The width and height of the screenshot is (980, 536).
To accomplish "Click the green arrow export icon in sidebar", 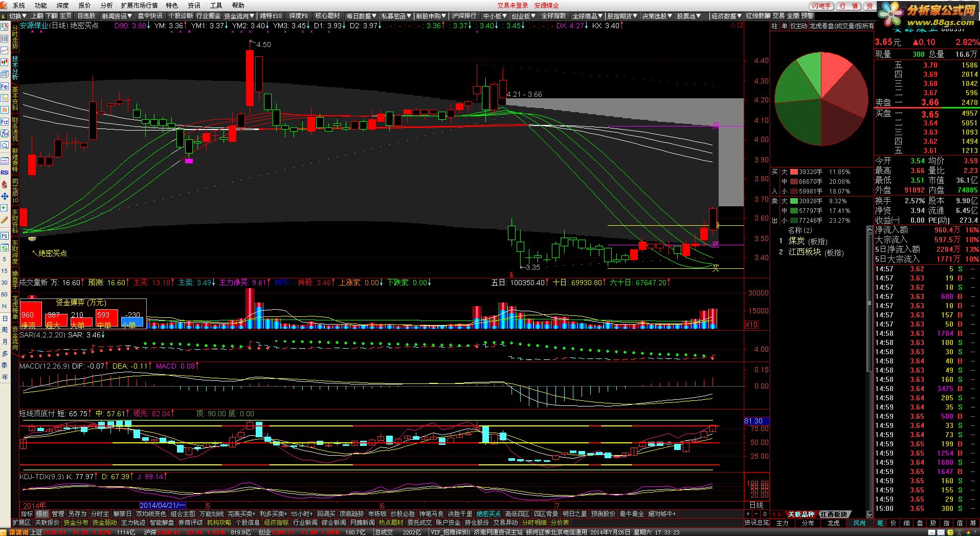I will pos(5,208).
